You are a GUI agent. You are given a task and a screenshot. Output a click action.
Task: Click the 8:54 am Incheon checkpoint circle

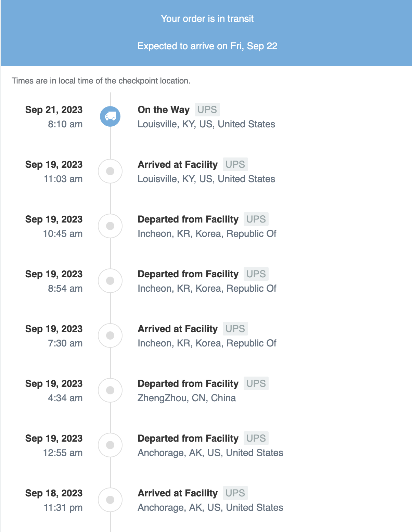pyautogui.click(x=110, y=281)
